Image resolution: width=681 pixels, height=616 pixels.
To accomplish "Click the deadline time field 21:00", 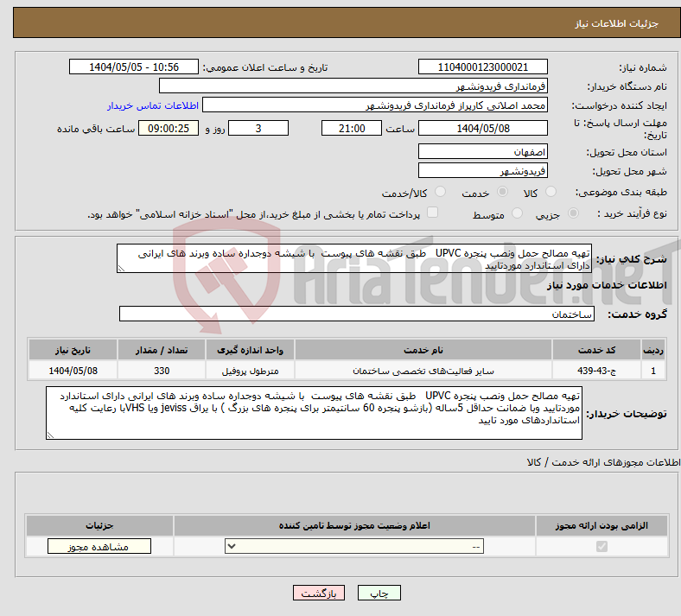I will point(352,128).
